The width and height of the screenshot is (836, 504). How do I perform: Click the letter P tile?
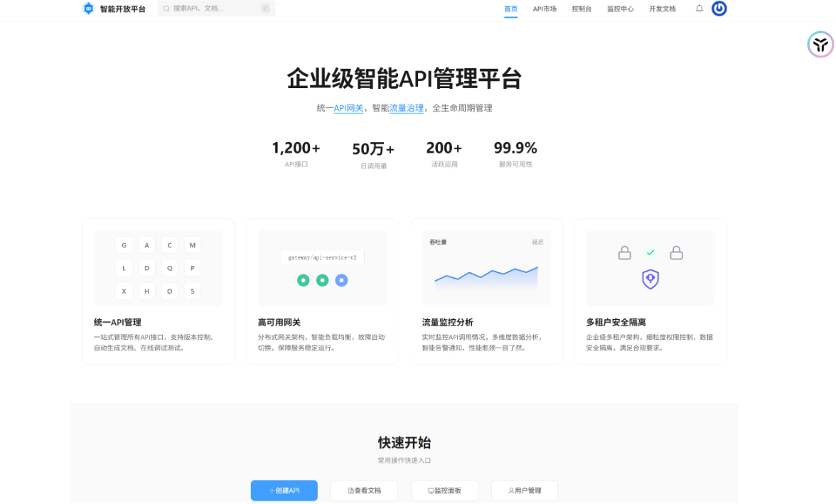click(193, 268)
